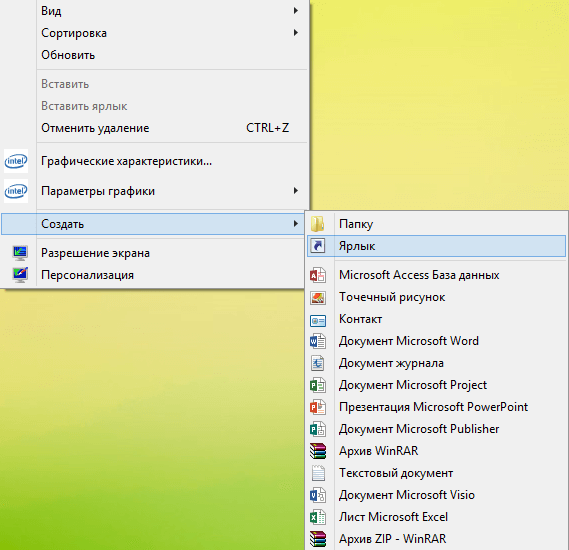
Task: Click the Microsoft Publisher icon
Action: (318, 429)
